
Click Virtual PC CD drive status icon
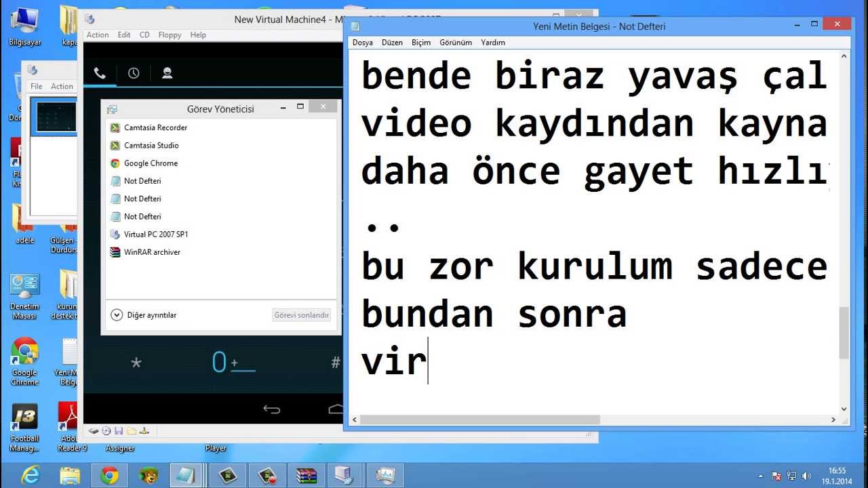click(106, 430)
